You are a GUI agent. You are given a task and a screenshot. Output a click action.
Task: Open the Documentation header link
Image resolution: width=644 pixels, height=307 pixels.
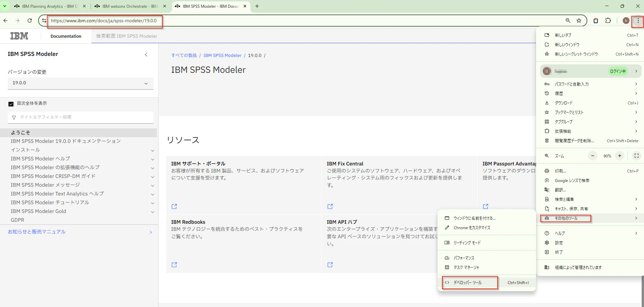(x=66, y=36)
